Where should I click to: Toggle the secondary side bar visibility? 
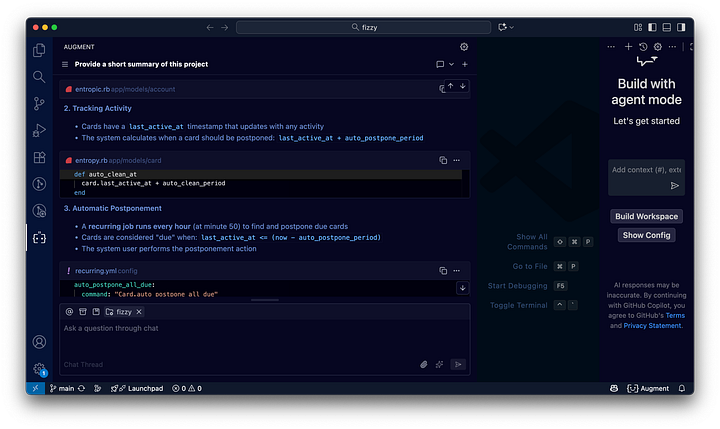(x=681, y=28)
